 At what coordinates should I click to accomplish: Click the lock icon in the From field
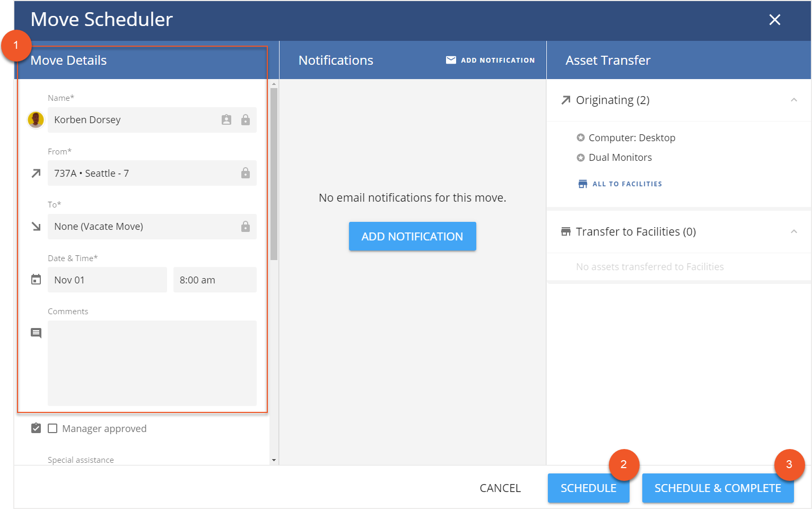coord(246,173)
